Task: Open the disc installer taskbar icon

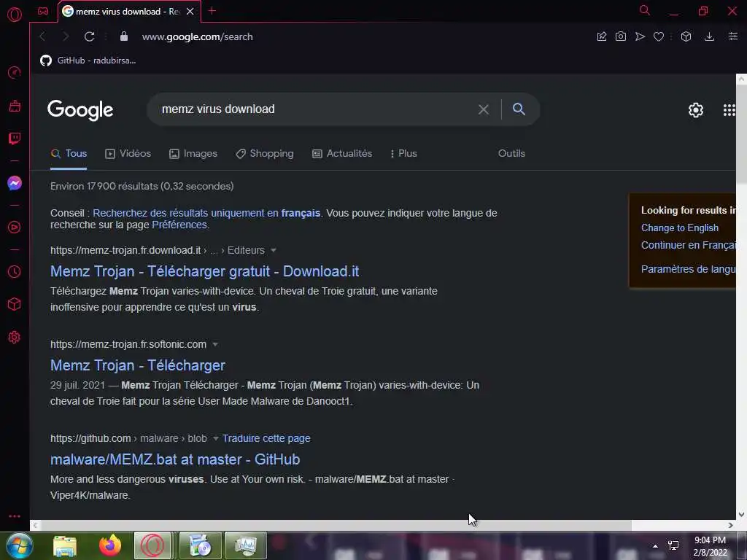Action: click(200, 545)
